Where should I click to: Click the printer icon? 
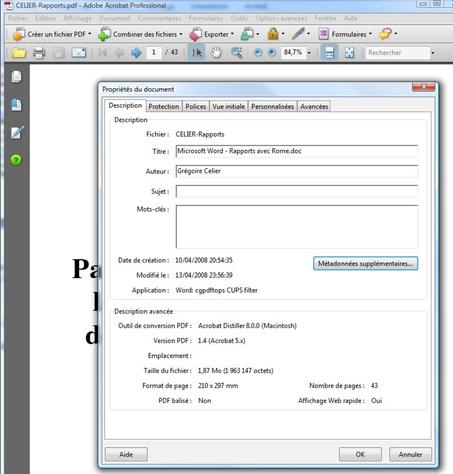point(39,53)
